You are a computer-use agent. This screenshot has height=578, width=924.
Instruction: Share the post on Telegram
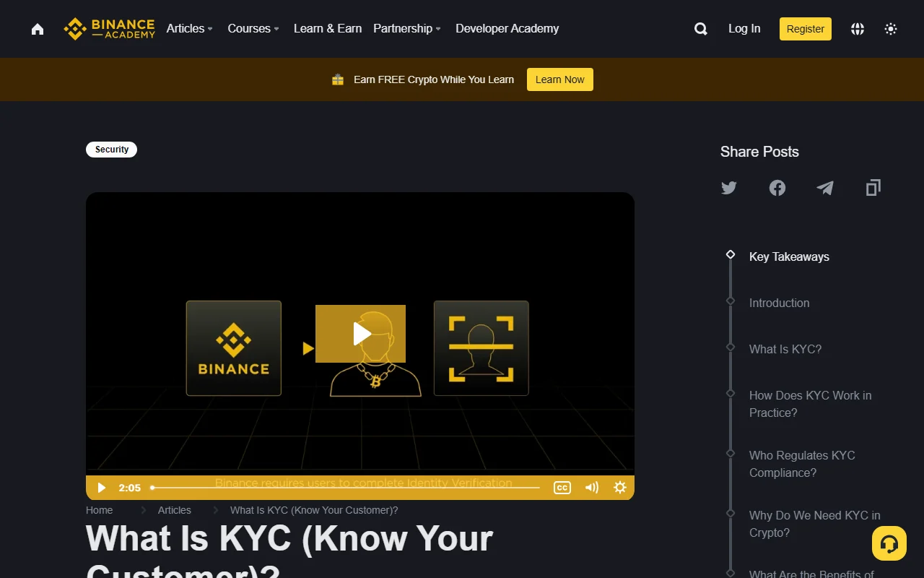(x=825, y=188)
